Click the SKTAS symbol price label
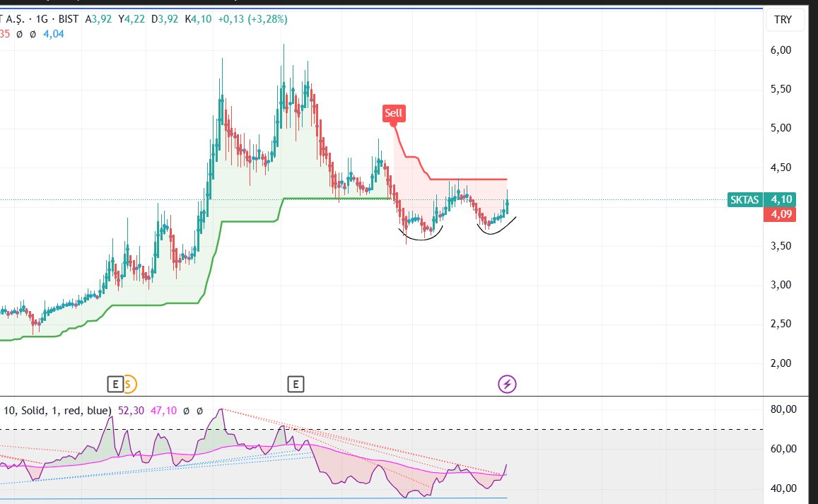The width and height of the screenshot is (818, 504). coord(744,200)
